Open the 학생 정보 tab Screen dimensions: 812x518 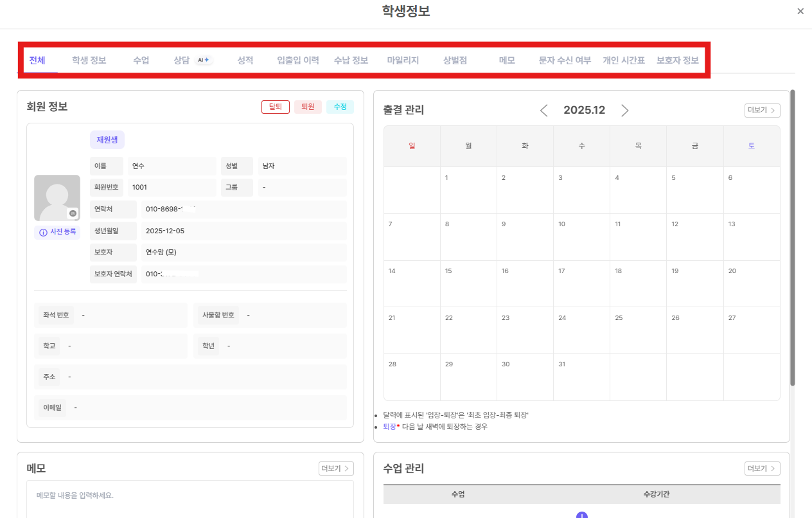pyautogui.click(x=89, y=60)
